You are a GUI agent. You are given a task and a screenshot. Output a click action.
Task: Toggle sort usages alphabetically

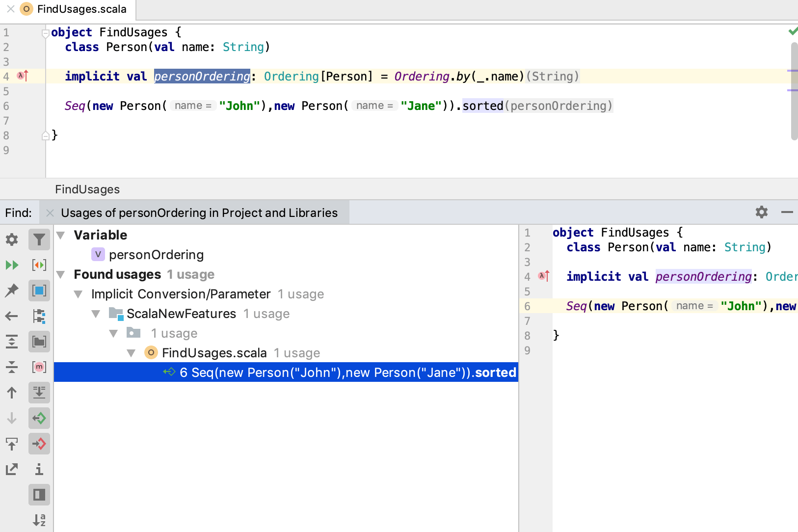(39, 520)
